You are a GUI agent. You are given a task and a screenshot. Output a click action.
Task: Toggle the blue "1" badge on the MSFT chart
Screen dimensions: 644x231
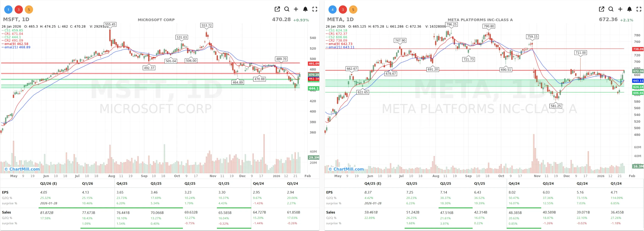8,9
